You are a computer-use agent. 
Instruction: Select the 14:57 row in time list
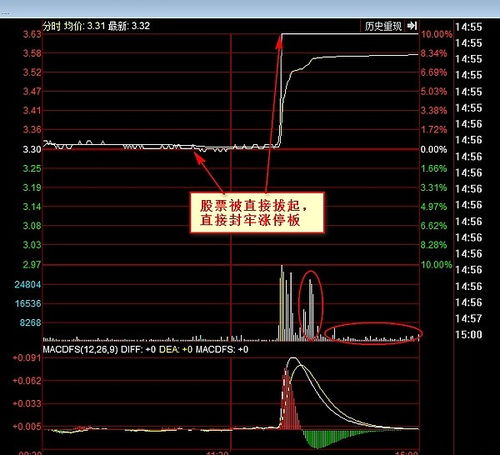tap(469, 318)
